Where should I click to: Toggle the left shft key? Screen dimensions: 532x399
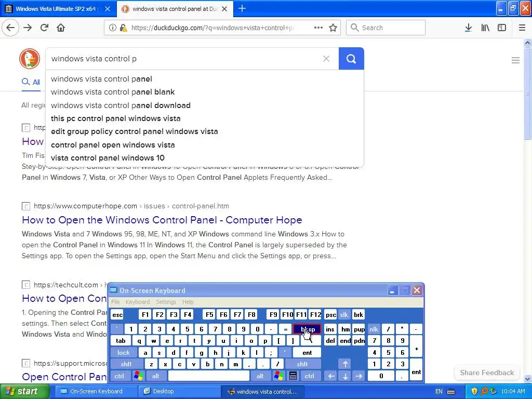[126, 364]
